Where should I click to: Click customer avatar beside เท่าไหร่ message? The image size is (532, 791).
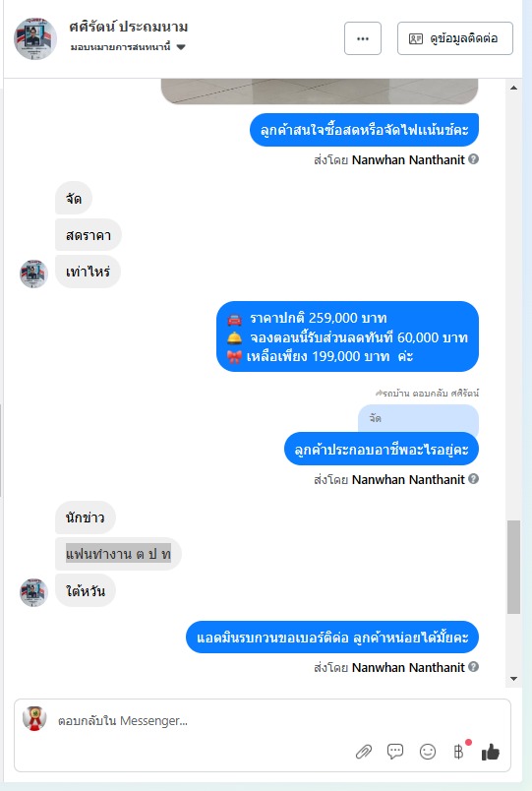tap(33, 274)
